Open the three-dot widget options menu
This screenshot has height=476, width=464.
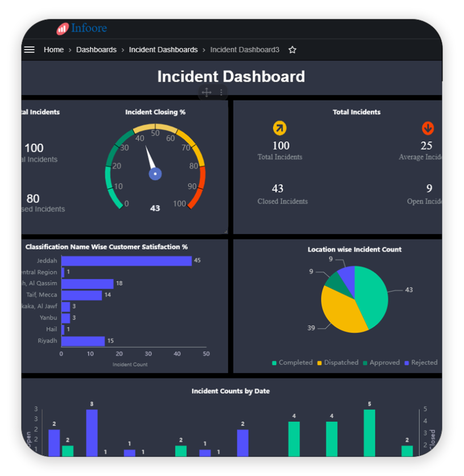pyautogui.click(x=221, y=92)
